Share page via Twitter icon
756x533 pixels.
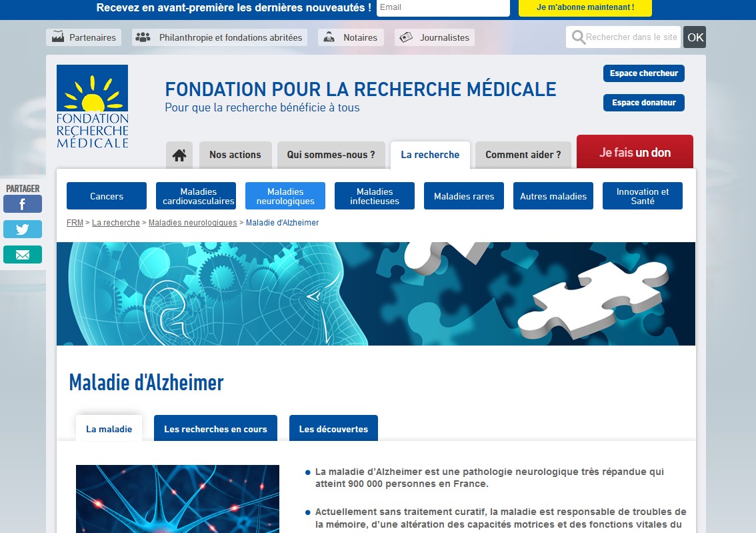pos(23,229)
